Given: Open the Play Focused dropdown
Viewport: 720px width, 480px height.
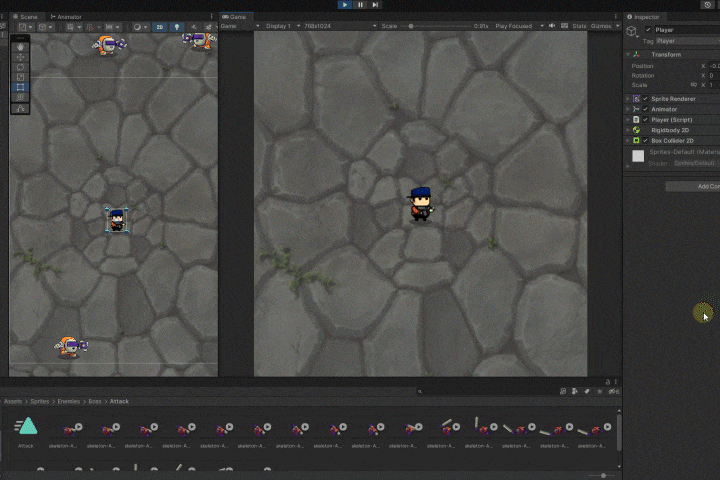Looking at the screenshot, I should pyautogui.click(x=519, y=26).
